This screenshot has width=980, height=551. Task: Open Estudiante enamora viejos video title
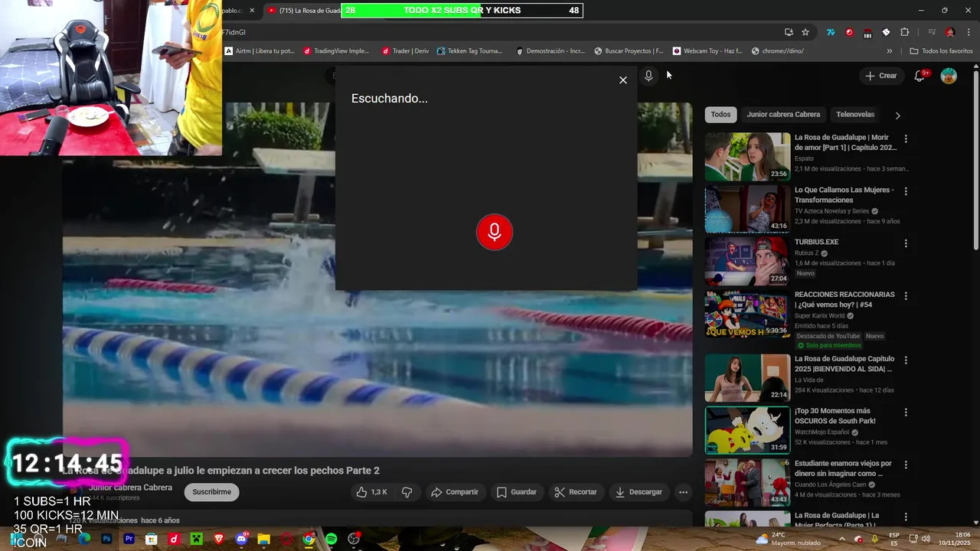[843, 468]
